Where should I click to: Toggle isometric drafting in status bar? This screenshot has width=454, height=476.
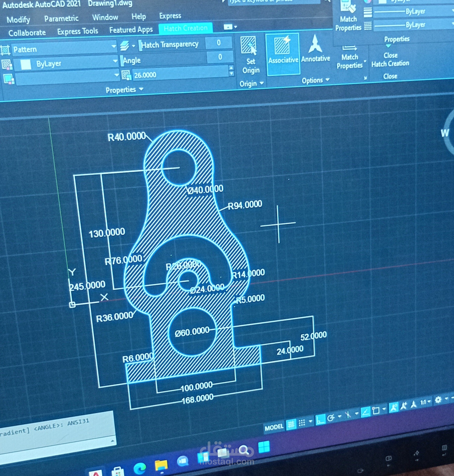click(348, 414)
